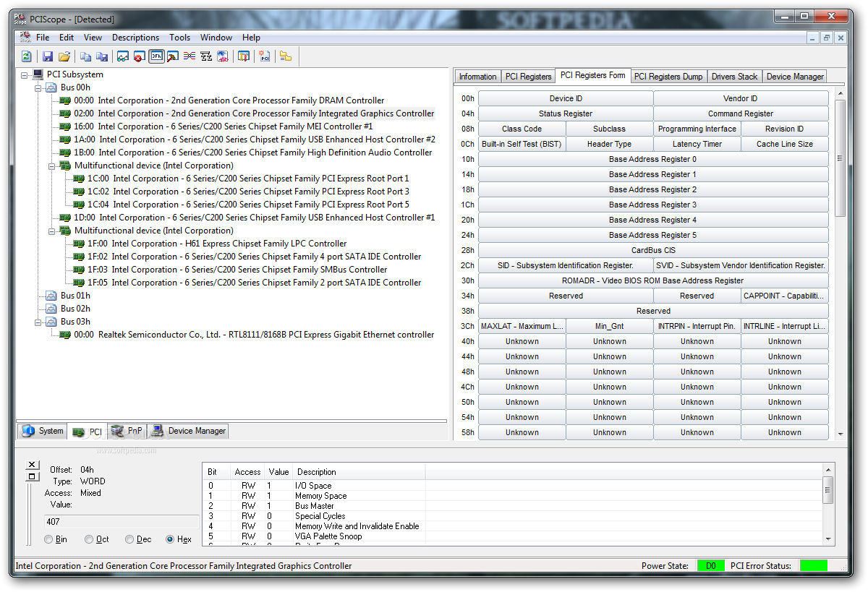The image size is (868, 592).
Task: Click the green D0 Power State indicator
Action: pyautogui.click(x=710, y=566)
